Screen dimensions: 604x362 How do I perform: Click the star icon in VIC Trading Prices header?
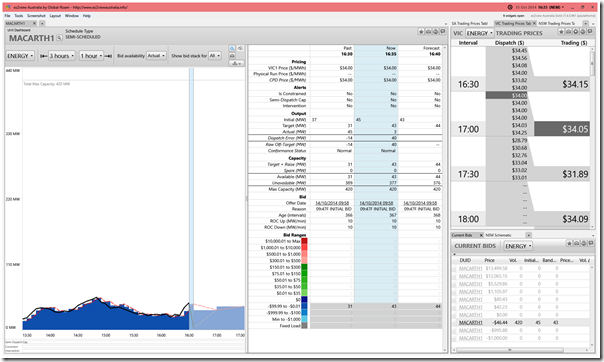click(x=562, y=32)
